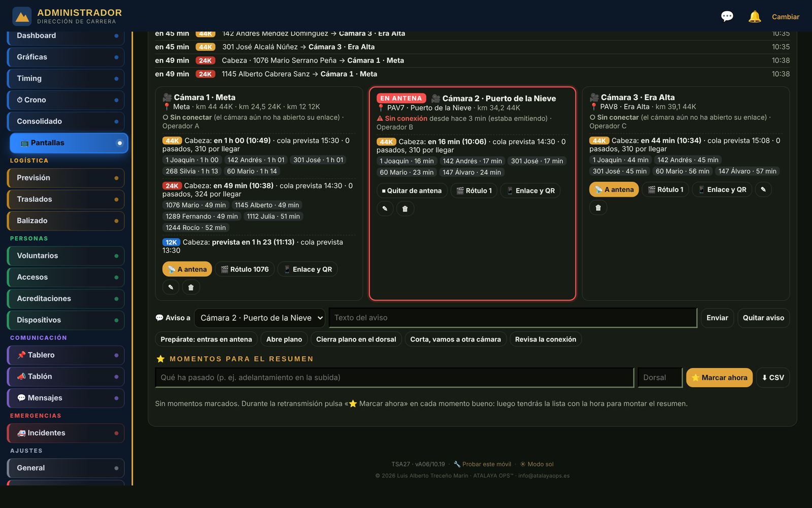This screenshot has width=812, height=508.
Task: Click the Atalaya mountain logo
Action: pyautogui.click(x=22, y=16)
